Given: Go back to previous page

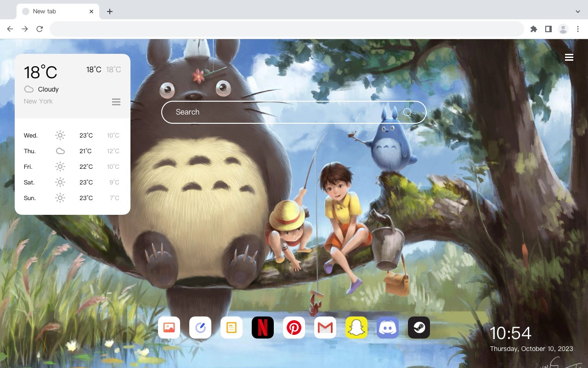Looking at the screenshot, I should tap(10, 29).
